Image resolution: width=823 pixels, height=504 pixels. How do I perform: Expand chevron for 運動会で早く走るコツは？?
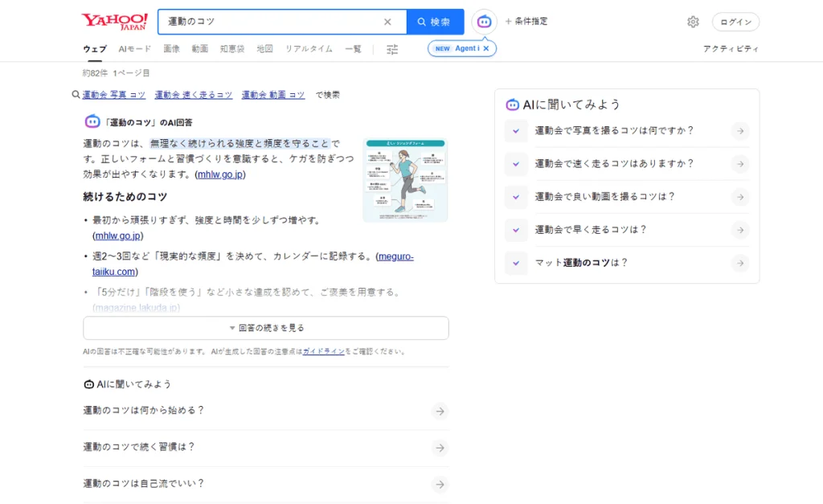pyautogui.click(x=516, y=230)
